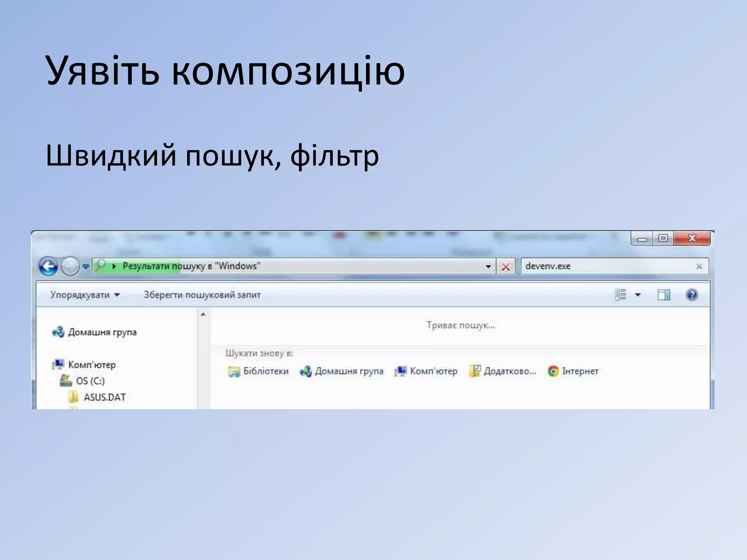Close the Explorer search window

692,238
